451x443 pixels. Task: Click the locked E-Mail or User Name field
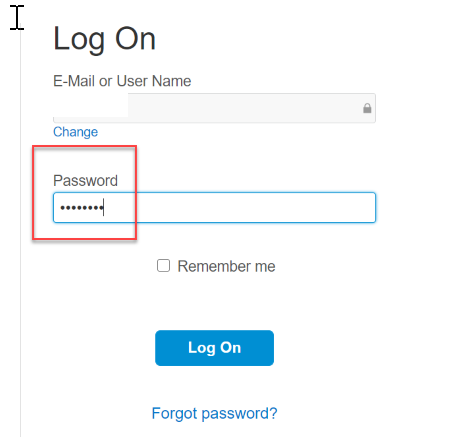click(214, 108)
